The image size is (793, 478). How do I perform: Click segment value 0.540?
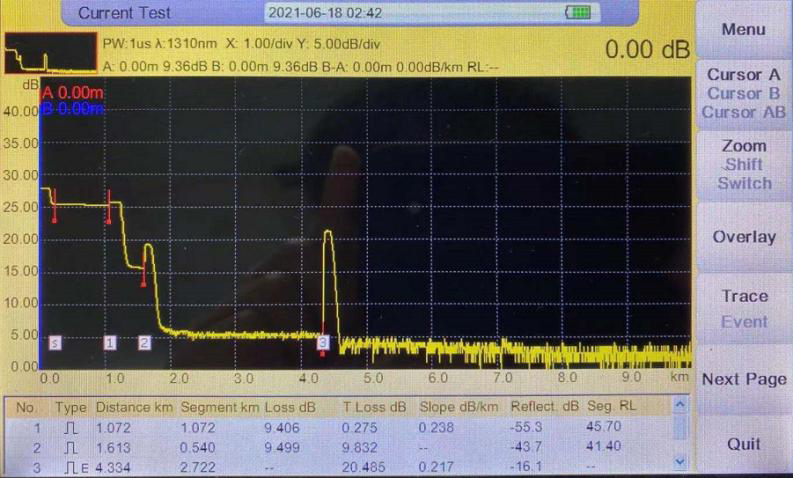click(x=198, y=448)
